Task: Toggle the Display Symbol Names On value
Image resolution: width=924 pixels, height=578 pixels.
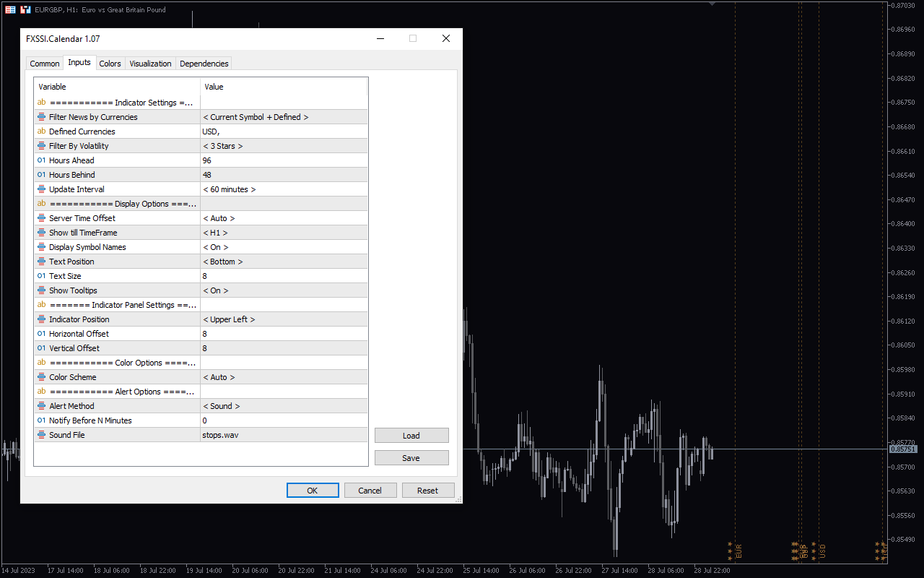Action: pos(284,247)
